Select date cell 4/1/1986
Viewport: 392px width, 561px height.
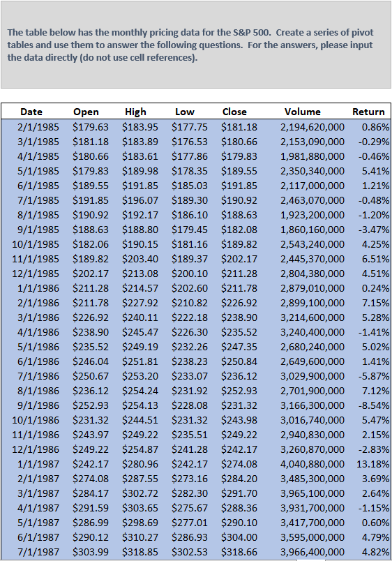point(38,332)
